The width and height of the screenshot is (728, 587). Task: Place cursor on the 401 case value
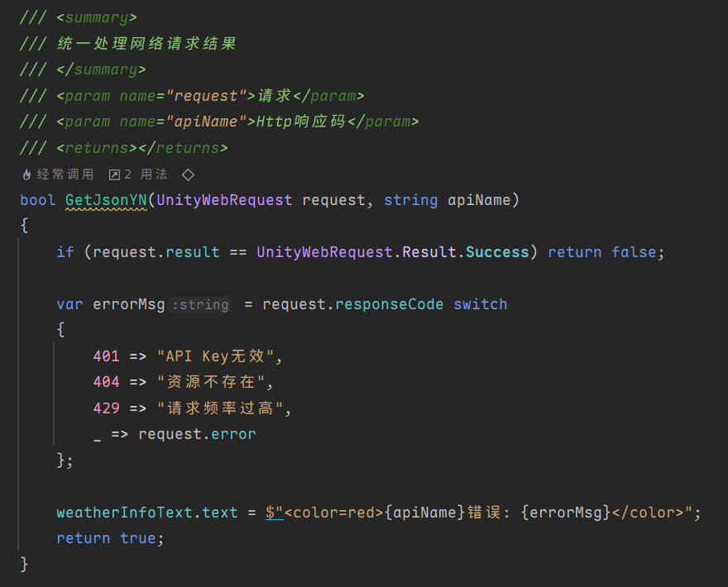click(x=107, y=356)
